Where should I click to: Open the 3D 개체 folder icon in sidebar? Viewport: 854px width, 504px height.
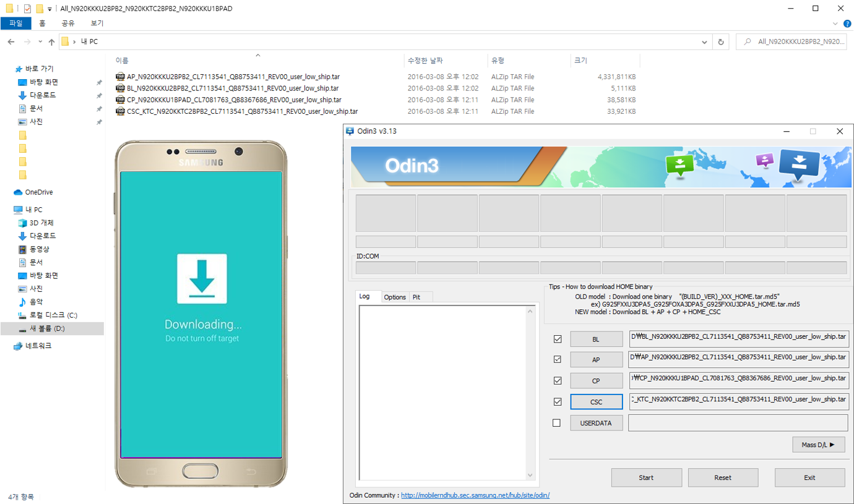tap(23, 223)
